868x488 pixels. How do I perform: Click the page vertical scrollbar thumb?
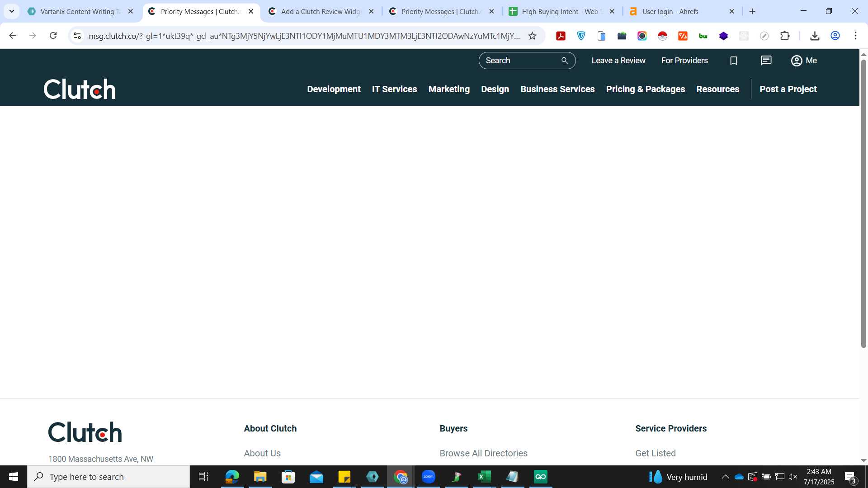click(863, 203)
